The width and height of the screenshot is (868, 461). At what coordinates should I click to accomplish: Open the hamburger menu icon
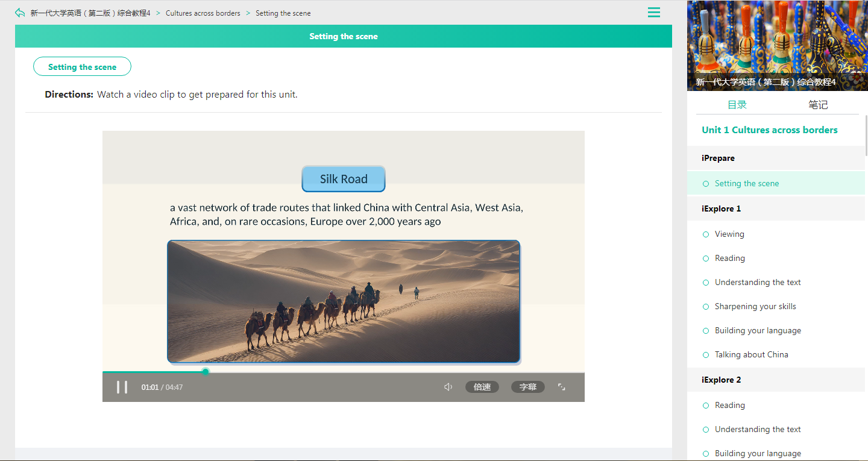[654, 13]
